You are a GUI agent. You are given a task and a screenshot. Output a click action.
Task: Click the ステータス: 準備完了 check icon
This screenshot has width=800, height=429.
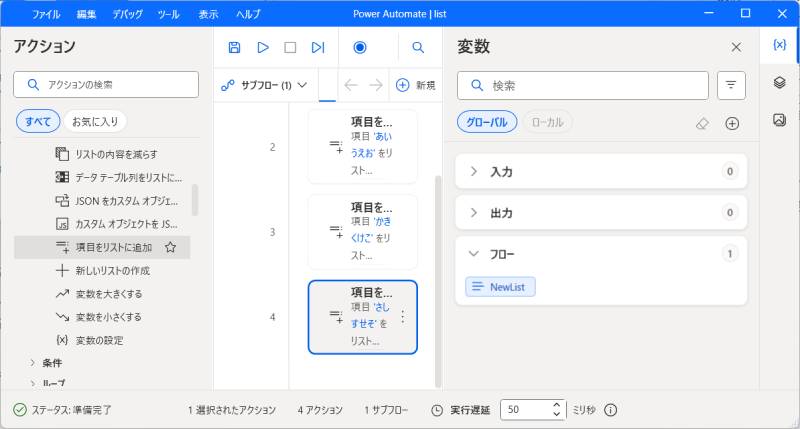(x=19, y=410)
